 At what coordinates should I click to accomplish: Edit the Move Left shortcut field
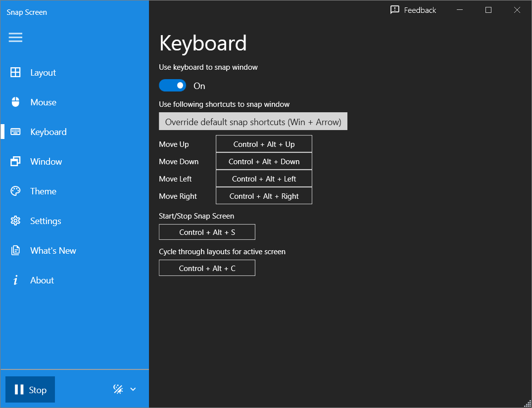[x=264, y=179]
